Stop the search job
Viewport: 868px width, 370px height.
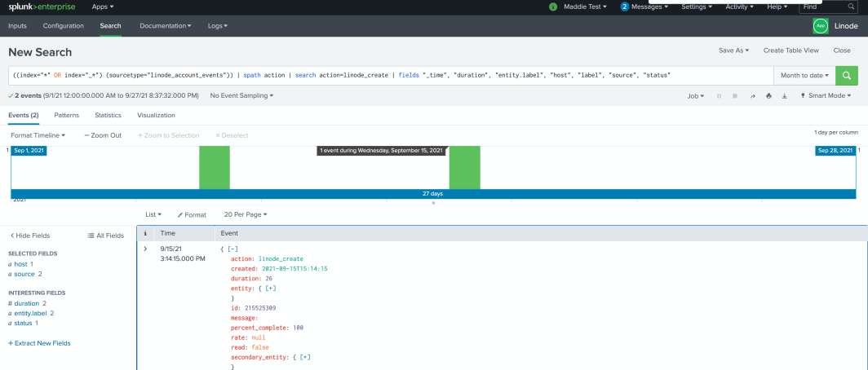(x=735, y=95)
